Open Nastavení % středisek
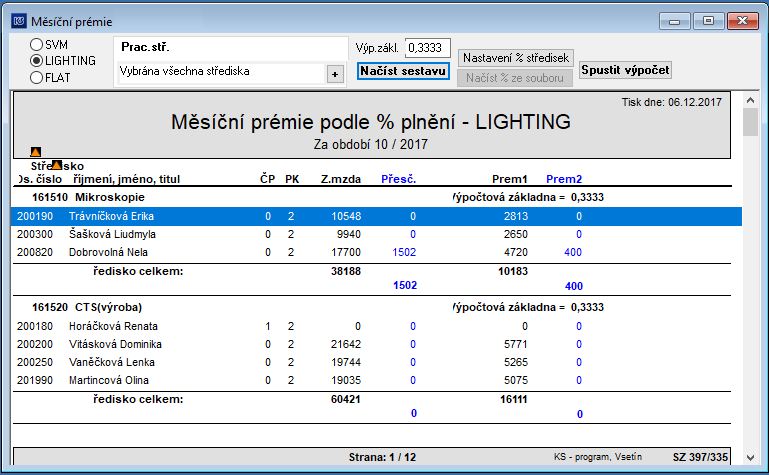Screen dimensions: 769x475 pyautogui.click(x=515, y=58)
